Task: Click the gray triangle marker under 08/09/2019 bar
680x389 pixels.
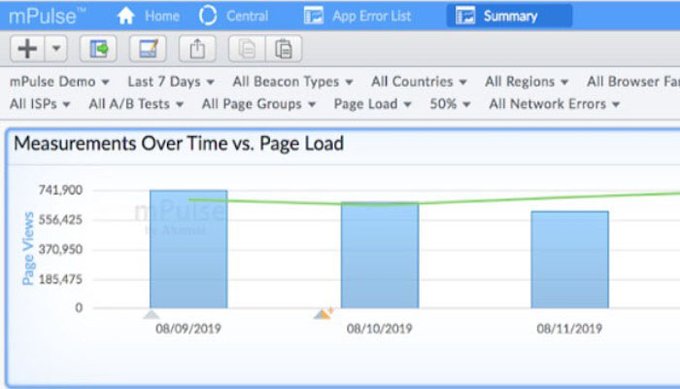Action: (x=151, y=314)
